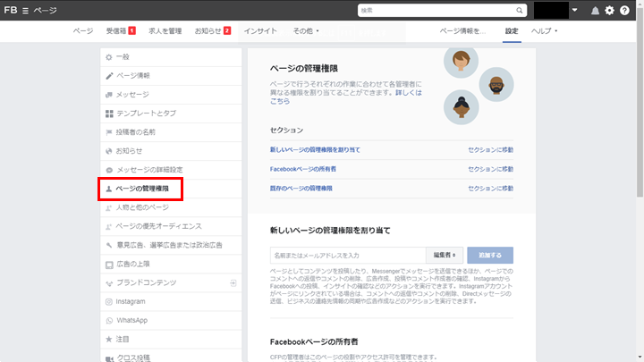Click the ブランドコンテンツ external arrow icon

[233, 282]
